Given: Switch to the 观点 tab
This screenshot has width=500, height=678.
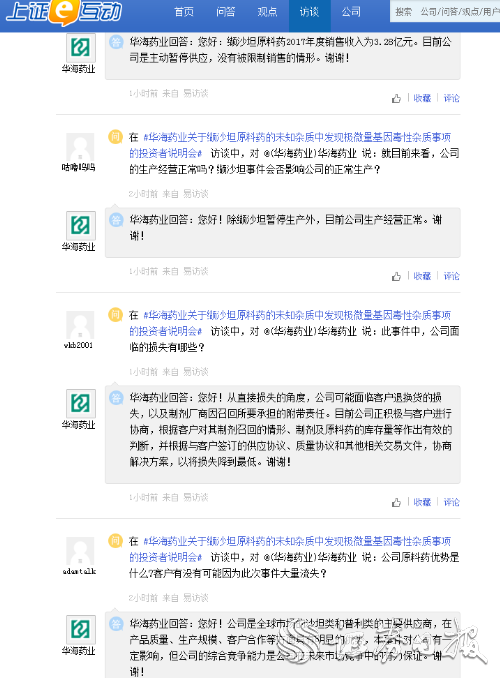Looking at the screenshot, I should click(267, 12).
